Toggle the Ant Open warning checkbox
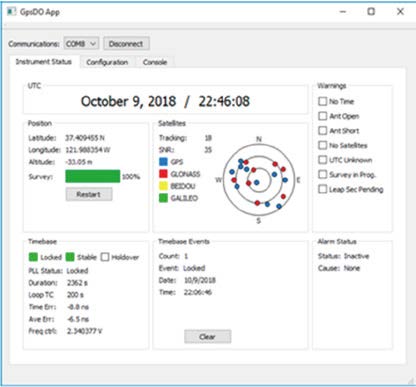The height and width of the screenshot is (387, 416). click(323, 116)
